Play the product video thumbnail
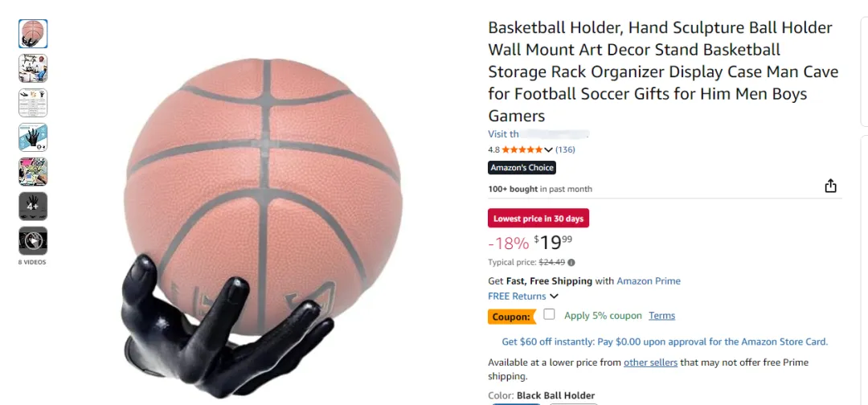 coord(33,241)
